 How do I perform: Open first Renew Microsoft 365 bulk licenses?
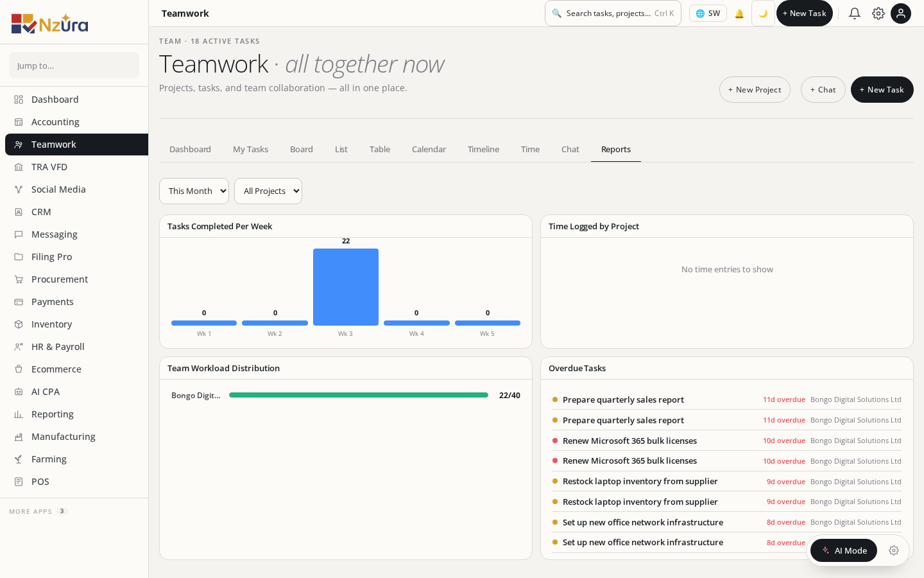click(x=727, y=441)
